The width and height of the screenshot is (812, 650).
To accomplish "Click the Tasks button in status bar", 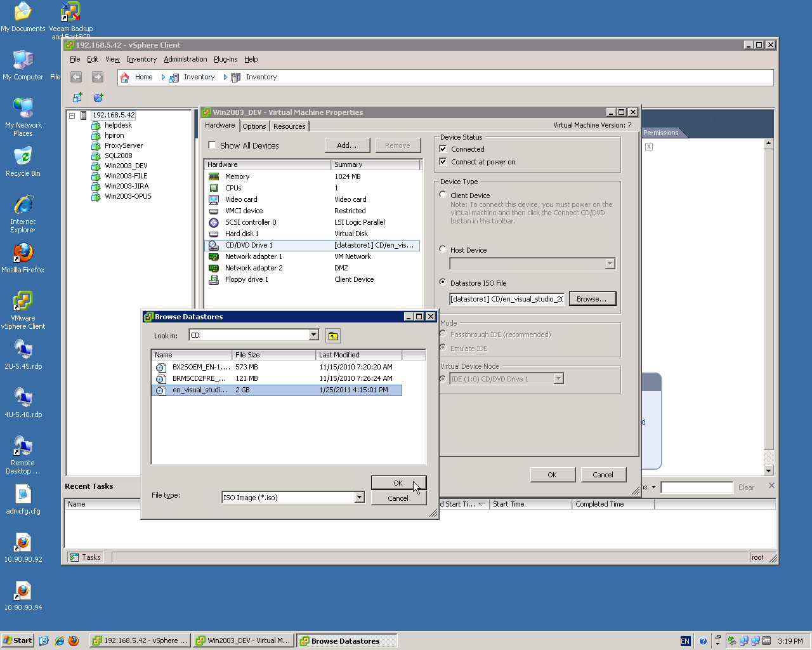I will tap(86, 557).
